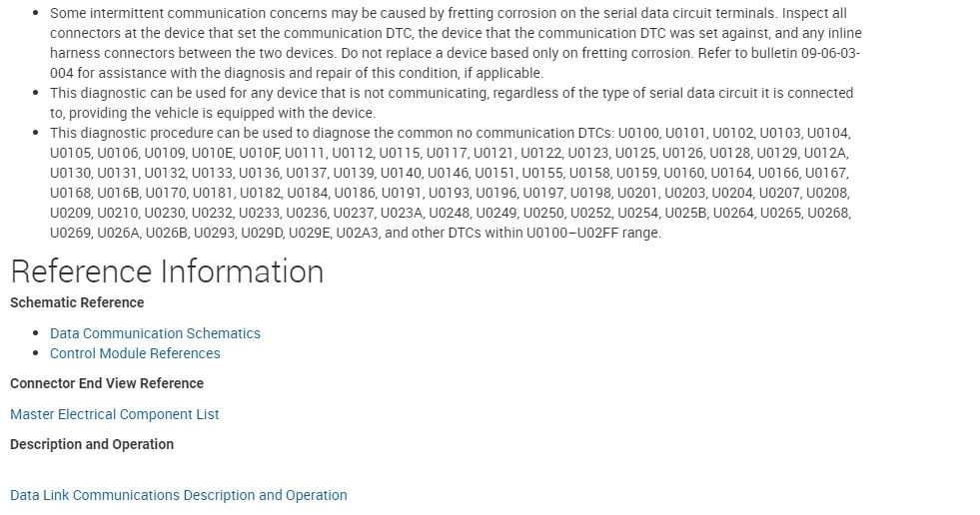Click the Connector End View Reference subheading
The height and width of the screenshot is (515, 980).
(x=107, y=383)
